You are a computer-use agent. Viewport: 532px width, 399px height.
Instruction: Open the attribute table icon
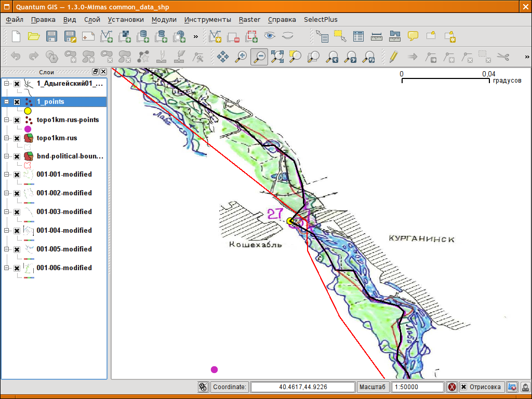coord(358,36)
